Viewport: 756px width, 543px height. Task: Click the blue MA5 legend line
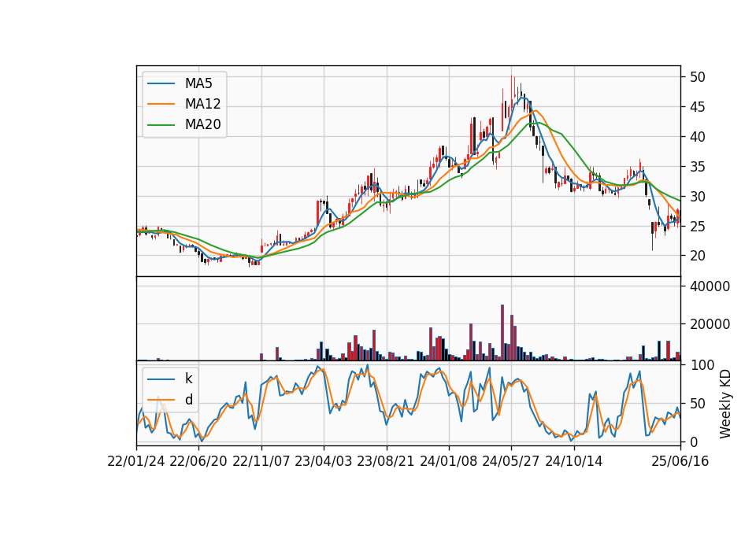coord(161,84)
